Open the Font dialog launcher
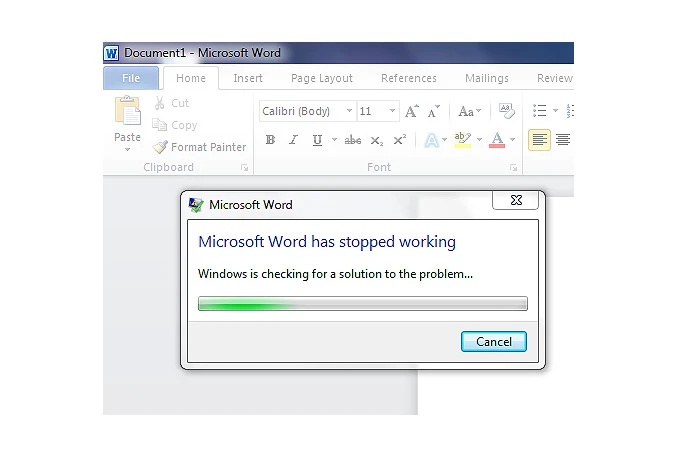Viewport: 678px width, 458px height. coord(513,168)
